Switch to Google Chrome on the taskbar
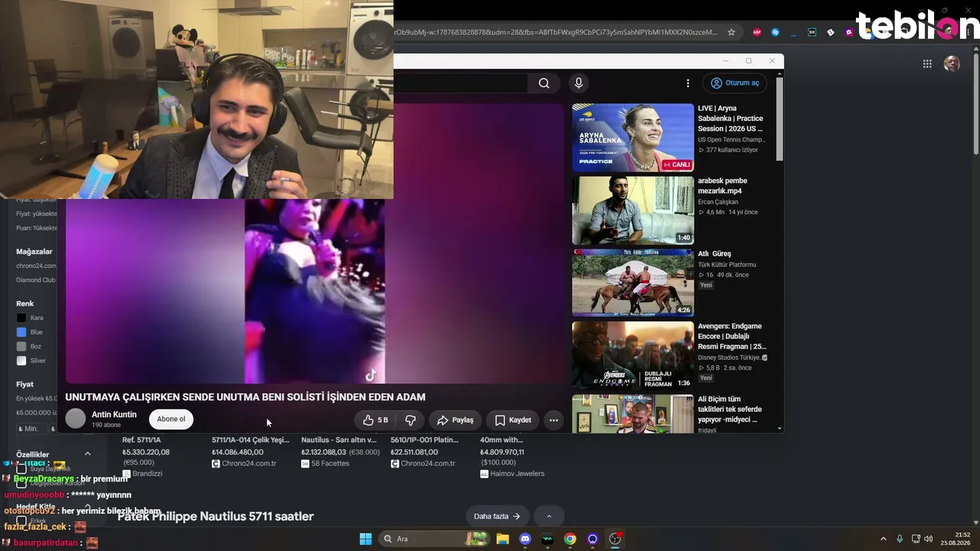The width and height of the screenshot is (980, 551). 570,539
